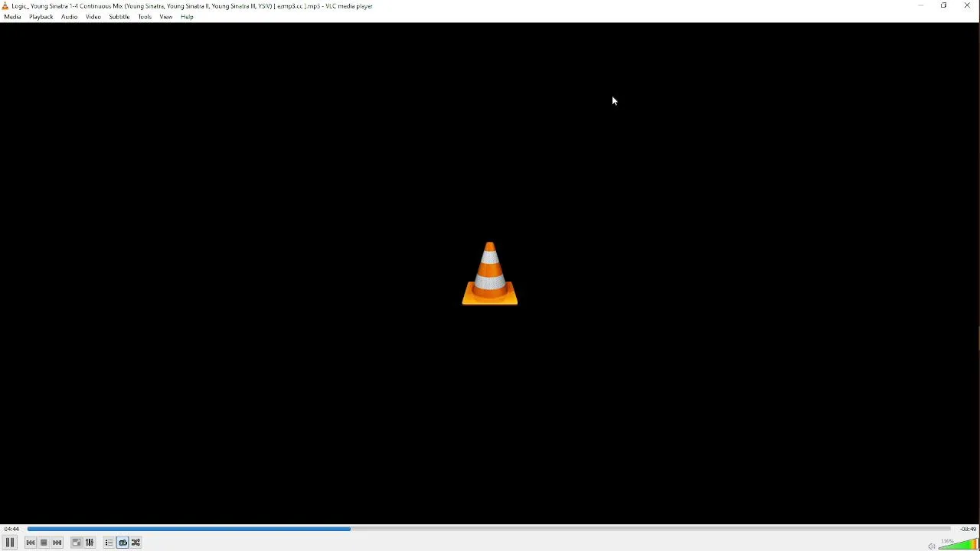
Task: Open the Audio menu
Action: (x=70, y=17)
